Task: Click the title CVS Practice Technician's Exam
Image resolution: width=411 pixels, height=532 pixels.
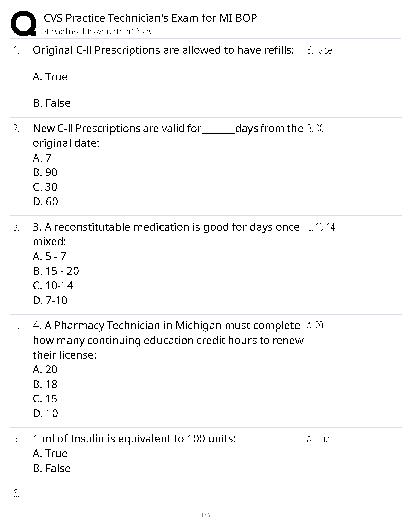Action: (x=150, y=18)
